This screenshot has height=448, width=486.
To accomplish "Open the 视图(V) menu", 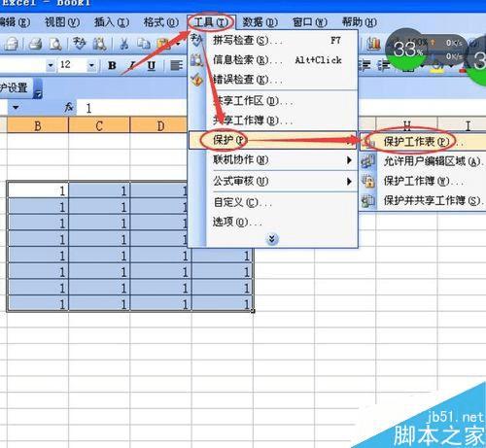I will tap(62, 22).
